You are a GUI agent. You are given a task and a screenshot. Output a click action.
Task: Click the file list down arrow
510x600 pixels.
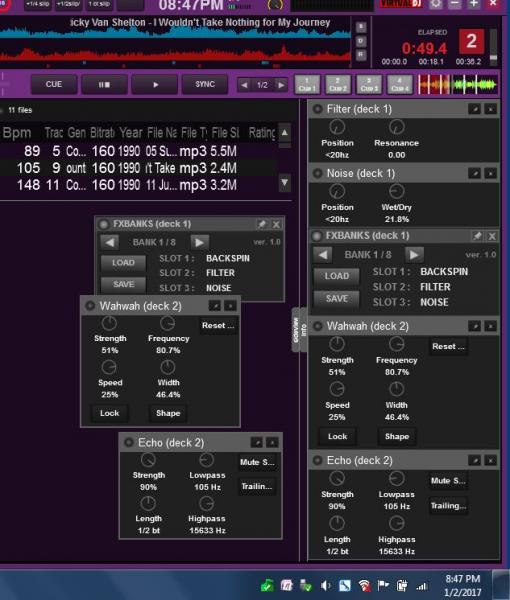[x=285, y=183]
